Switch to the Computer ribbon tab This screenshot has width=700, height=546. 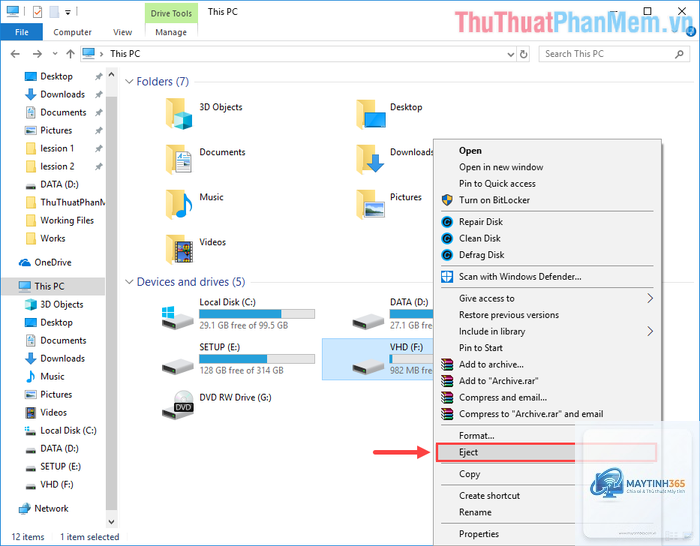[x=72, y=32]
